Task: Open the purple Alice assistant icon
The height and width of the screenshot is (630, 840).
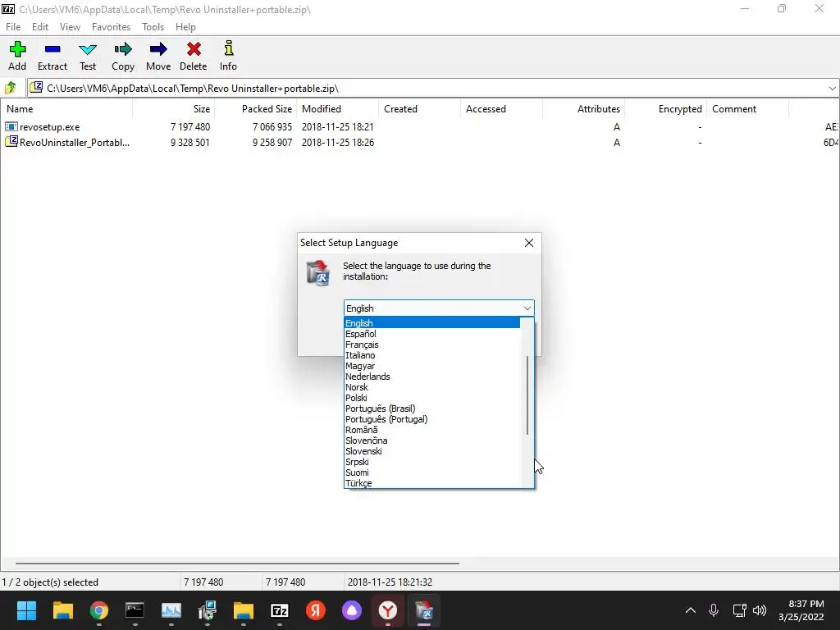Action: 352,610
